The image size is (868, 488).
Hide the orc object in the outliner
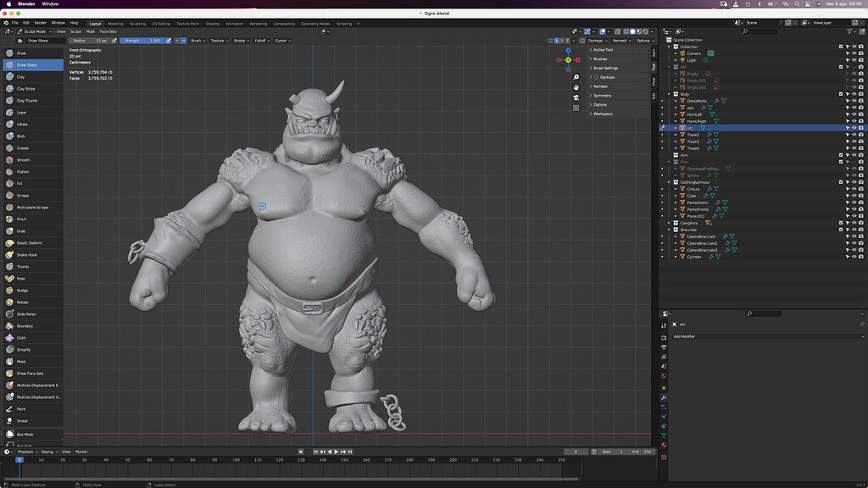(x=854, y=126)
